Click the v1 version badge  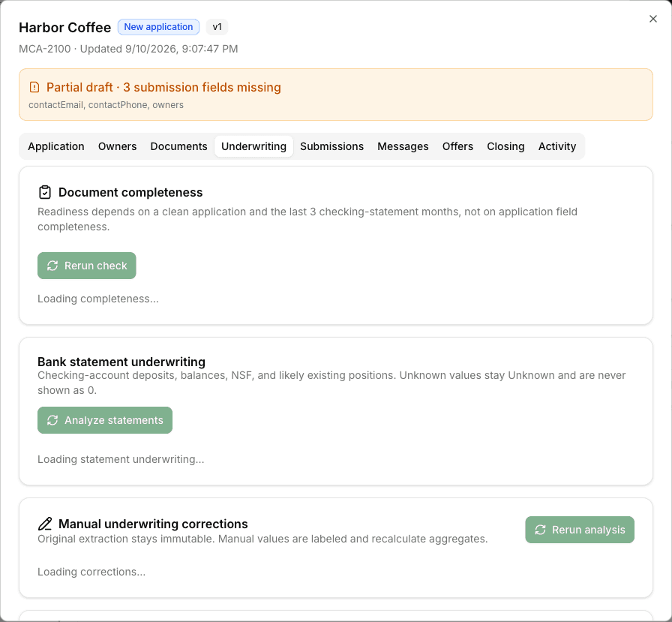pos(217,27)
